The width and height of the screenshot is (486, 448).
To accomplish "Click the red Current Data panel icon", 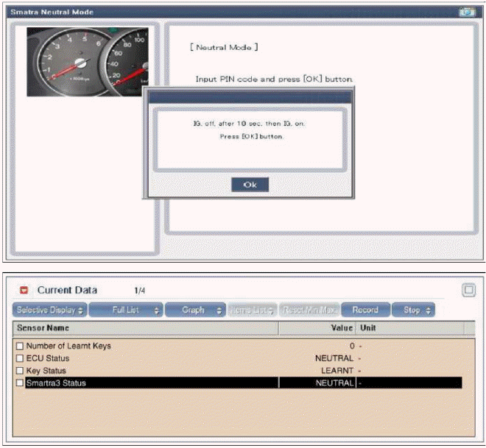I will [x=24, y=290].
